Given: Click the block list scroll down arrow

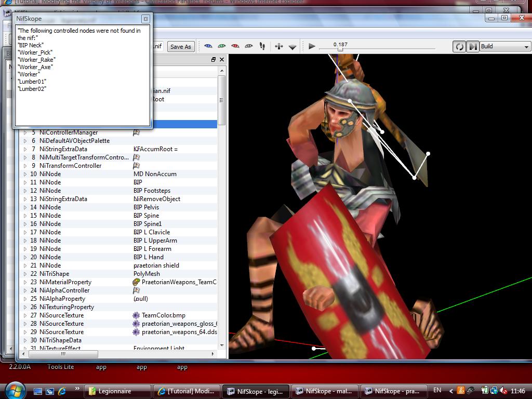Looking at the screenshot, I should click(222, 345).
